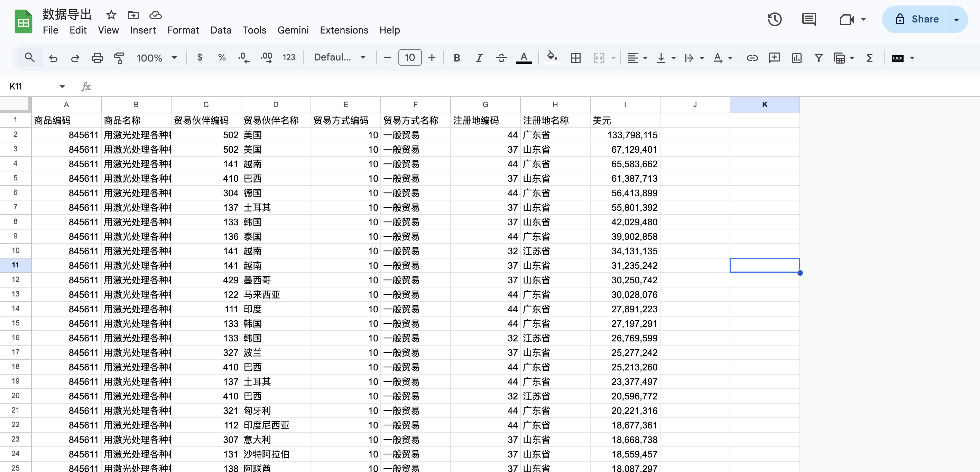Open the Extensions menu

pyautogui.click(x=344, y=30)
